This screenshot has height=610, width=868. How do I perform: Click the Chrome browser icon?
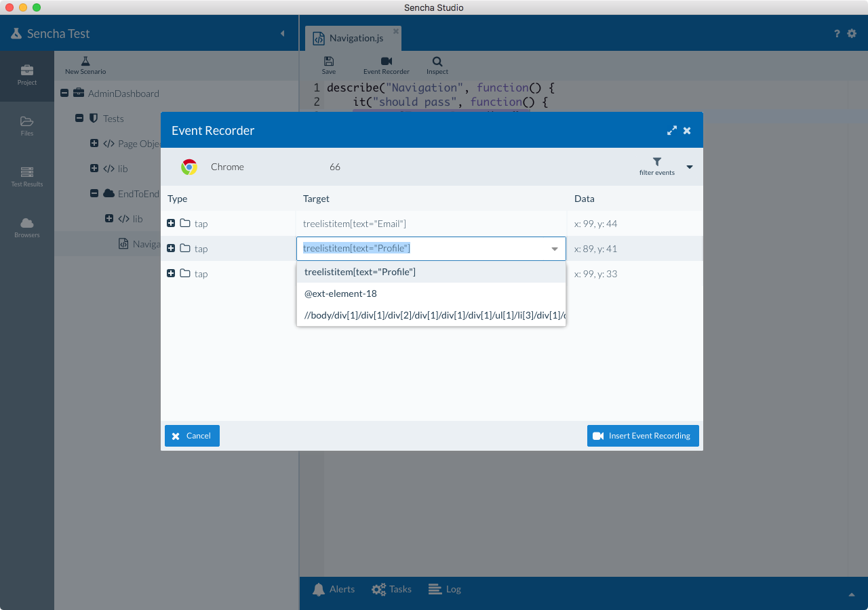(x=189, y=167)
